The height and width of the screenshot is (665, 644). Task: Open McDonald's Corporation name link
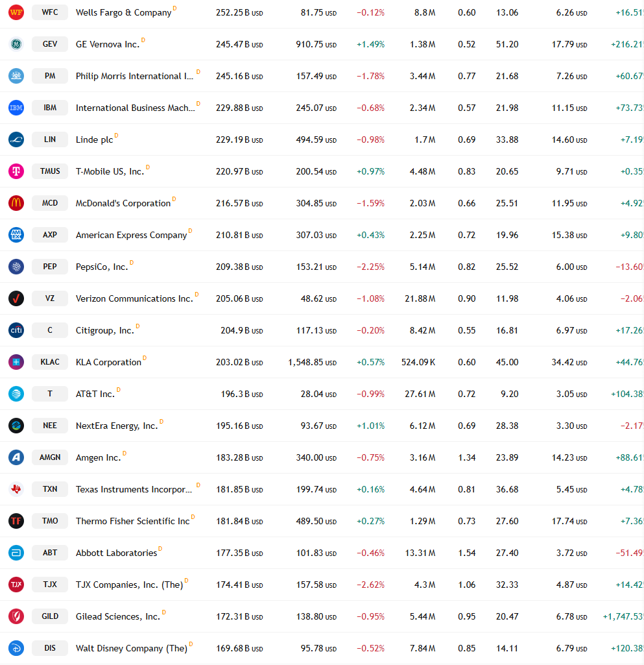coord(123,204)
